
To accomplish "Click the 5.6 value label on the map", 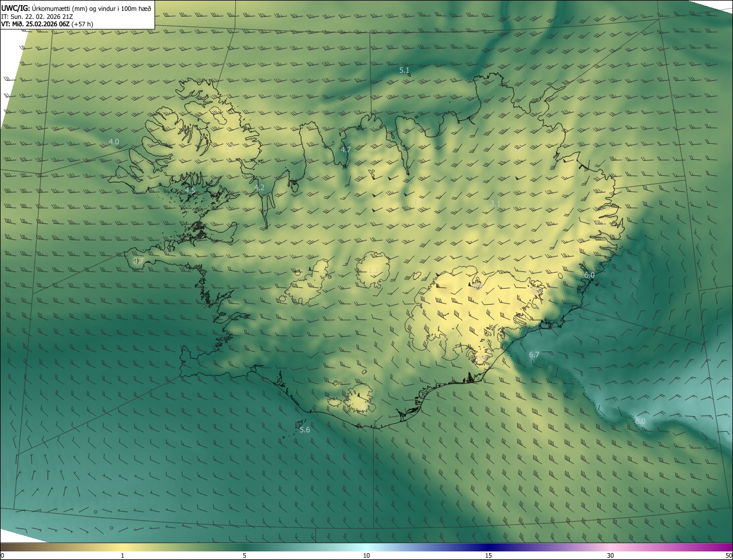I will (305, 429).
